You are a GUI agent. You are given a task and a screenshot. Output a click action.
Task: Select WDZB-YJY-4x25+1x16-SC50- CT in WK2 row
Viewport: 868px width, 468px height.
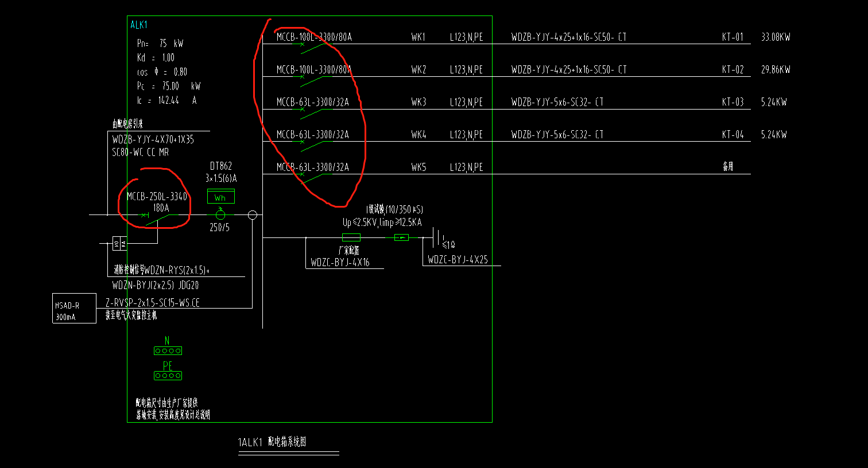(569, 70)
